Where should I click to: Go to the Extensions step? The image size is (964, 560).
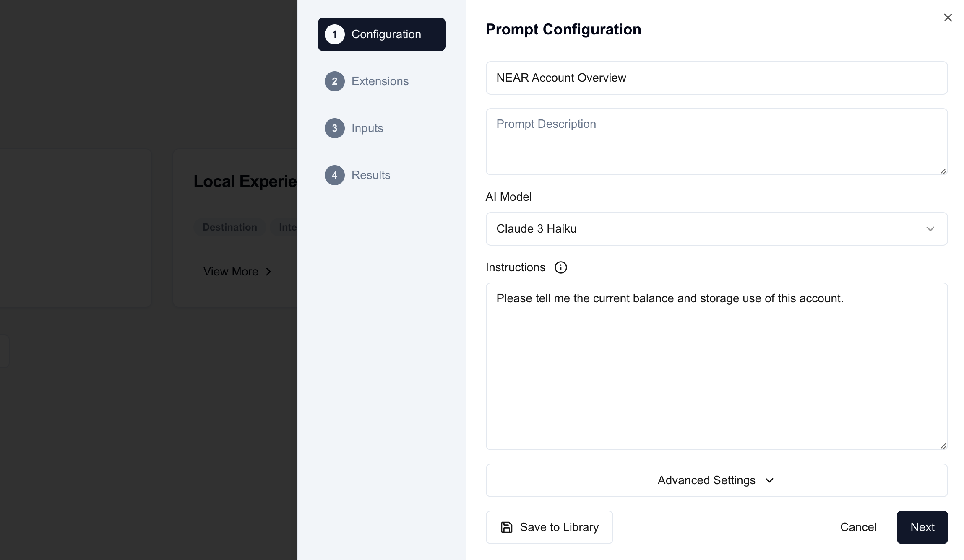381,81
